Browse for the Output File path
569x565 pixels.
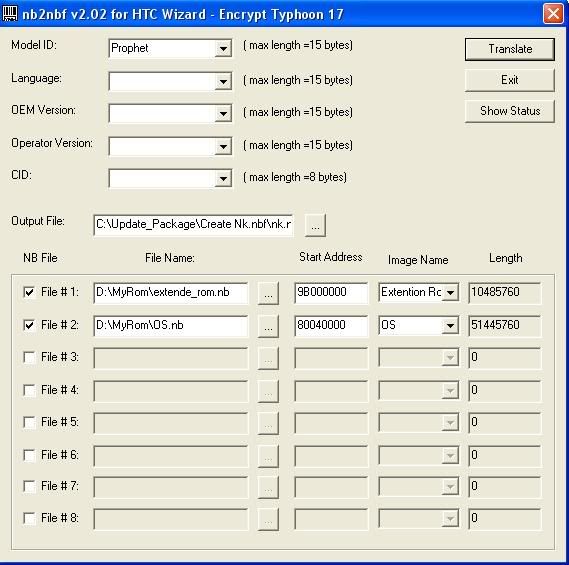315,225
